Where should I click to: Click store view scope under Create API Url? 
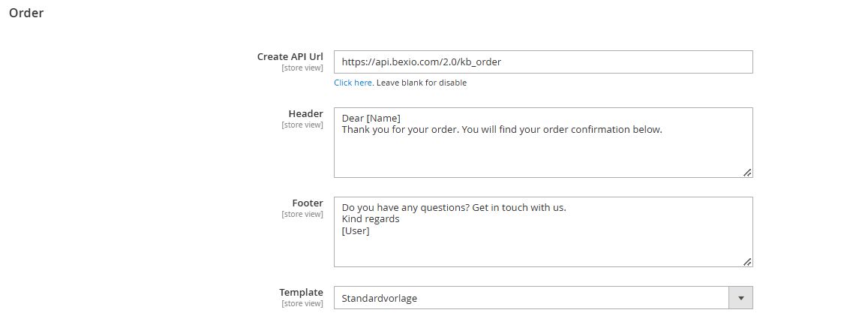(302, 68)
